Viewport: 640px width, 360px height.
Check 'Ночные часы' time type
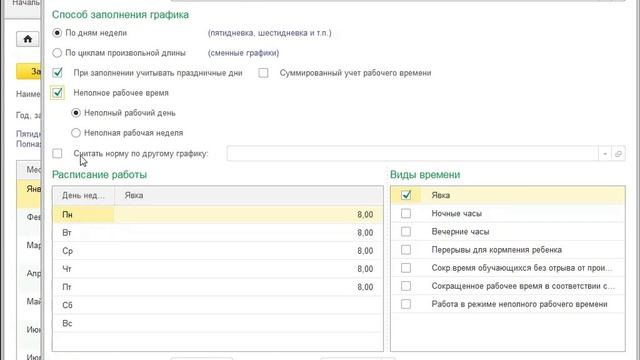pos(406,213)
